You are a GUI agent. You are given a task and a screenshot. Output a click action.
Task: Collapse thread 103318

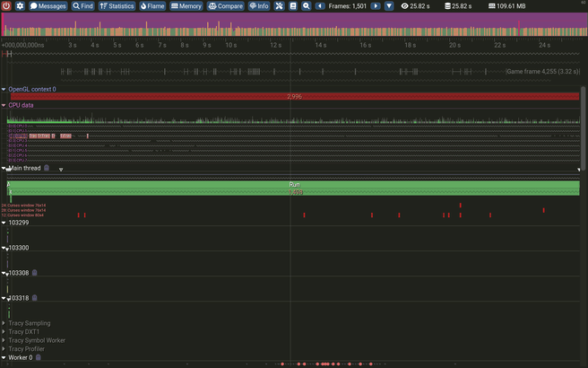pos(4,298)
